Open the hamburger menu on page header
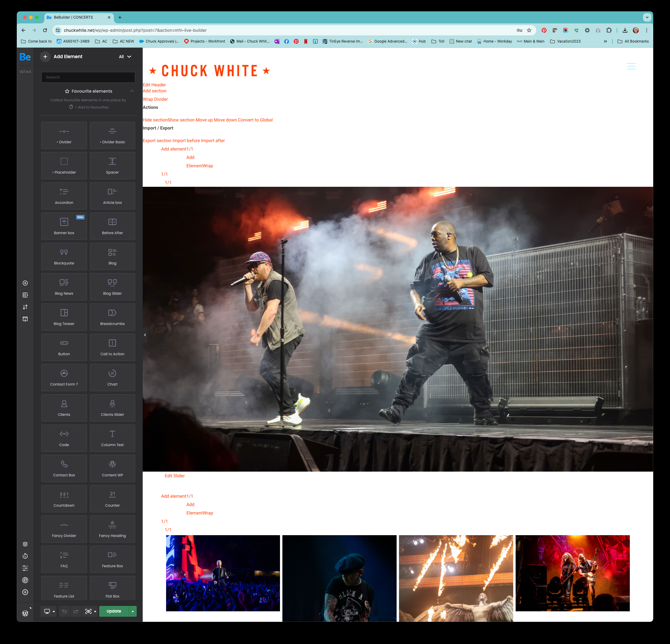670x644 pixels. (x=631, y=66)
